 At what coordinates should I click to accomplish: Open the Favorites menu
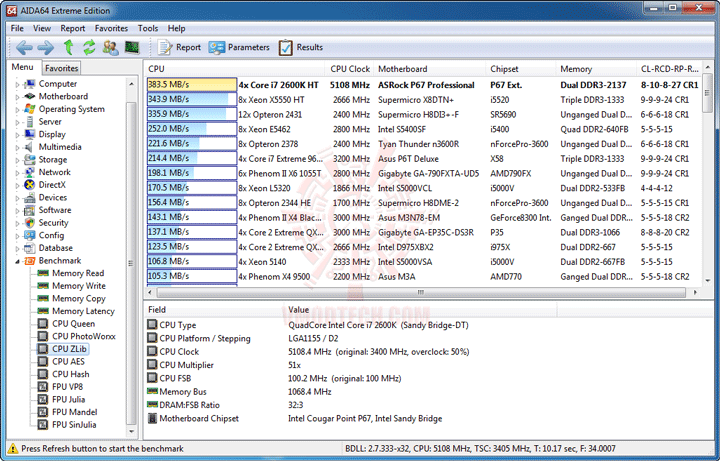click(x=111, y=28)
